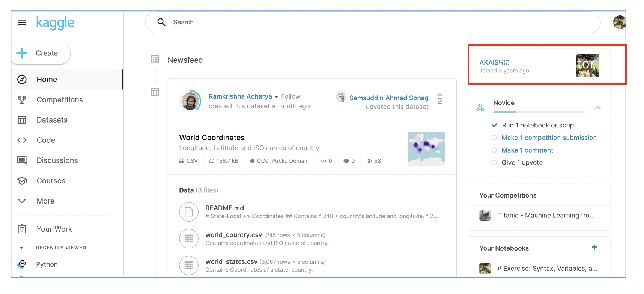Click the Datasets table icon
The image size is (644, 294).
click(x=22, y=120)
